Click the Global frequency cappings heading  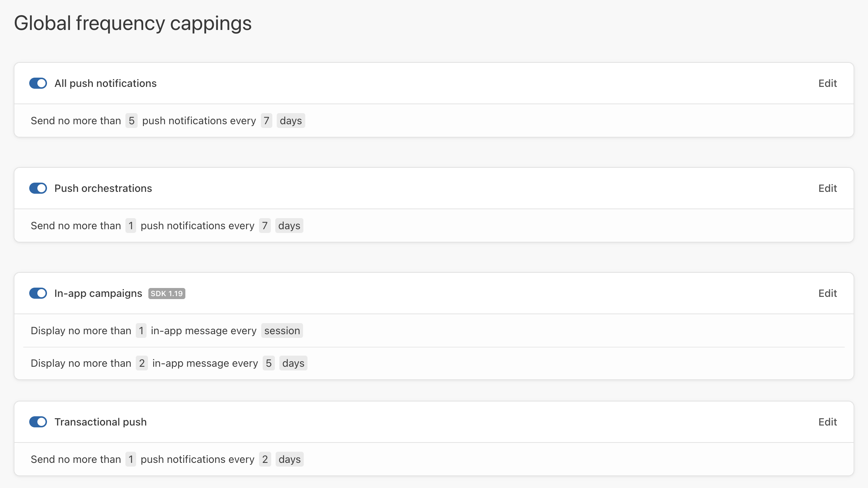click(133, 23)
